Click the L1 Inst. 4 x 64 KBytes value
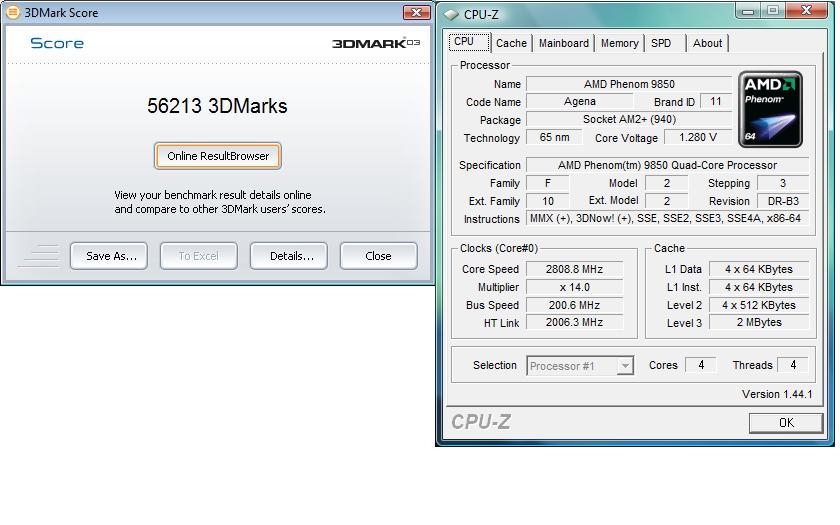The image size is (840, 525). pyautogui.click(x=759, y=287)
